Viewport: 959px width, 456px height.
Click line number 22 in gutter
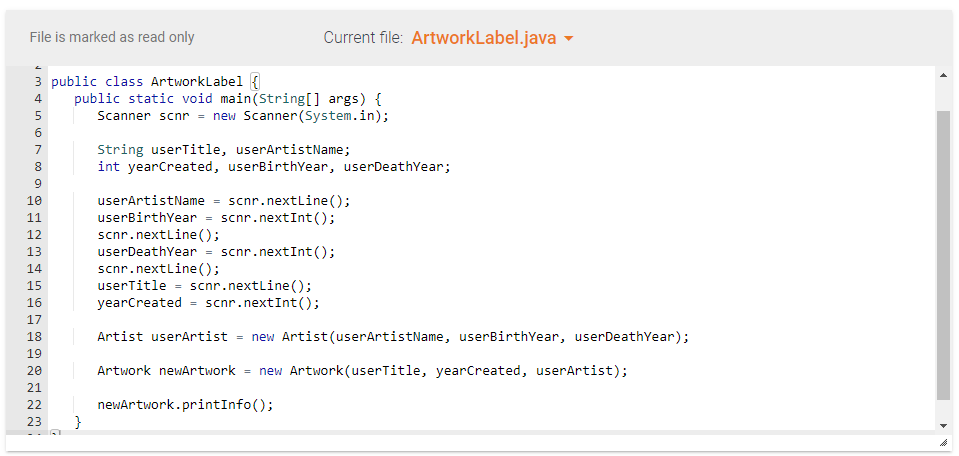pyautogui.click(x=35, y=405)
